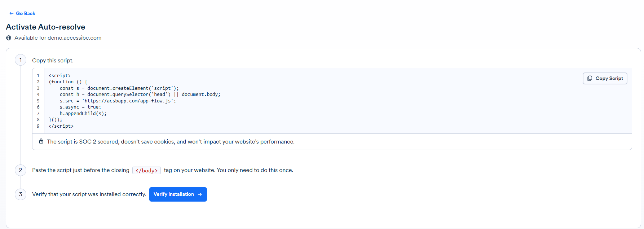644x229 pixels.
Task: Click the Activate Auto-resolve heading
Action: click(45, 27)
